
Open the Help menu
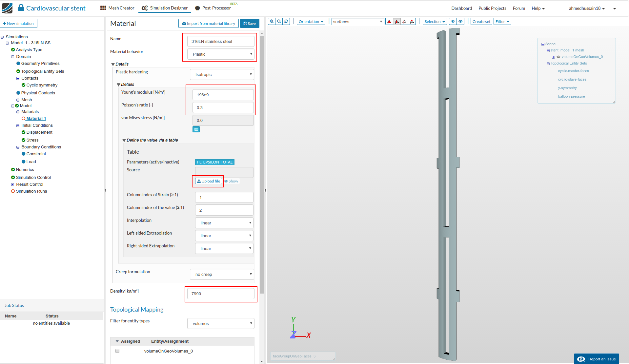pos(538,8)
